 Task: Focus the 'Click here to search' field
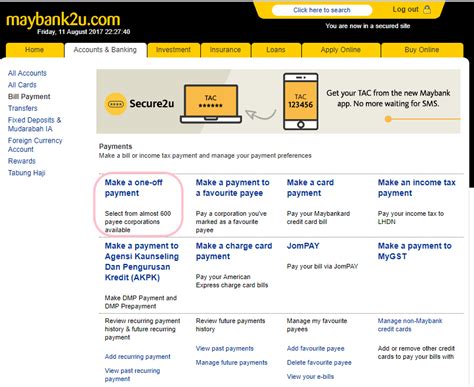322,10
